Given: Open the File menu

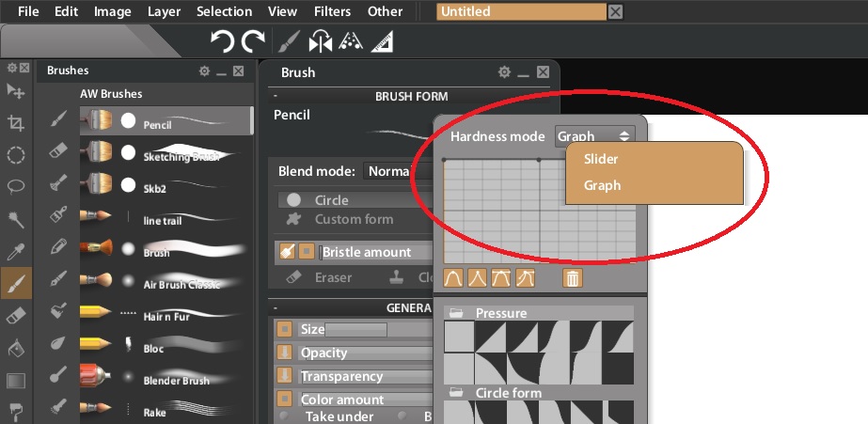Looking at the screenshot, I should 27,11.
